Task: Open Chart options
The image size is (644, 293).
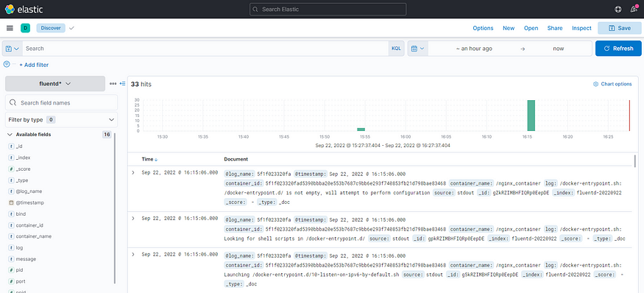Action: pos(612,84)
